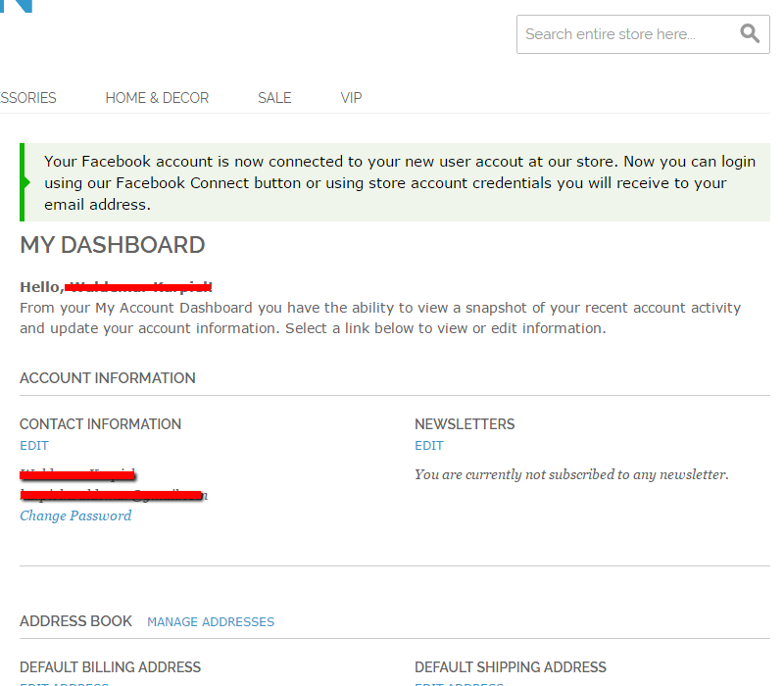Go to the VIP section
Viewport: 784px width, 686px height.
351,98
